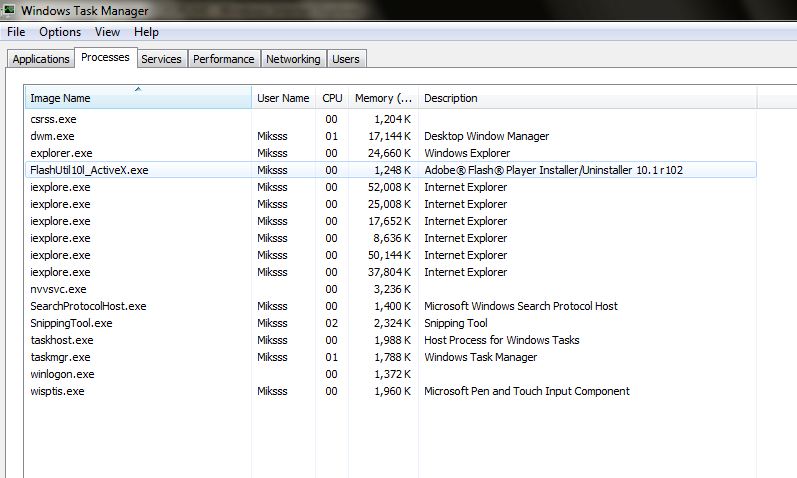
Task: Click the Task Manager title bar icon
Action: click(10, 10)
